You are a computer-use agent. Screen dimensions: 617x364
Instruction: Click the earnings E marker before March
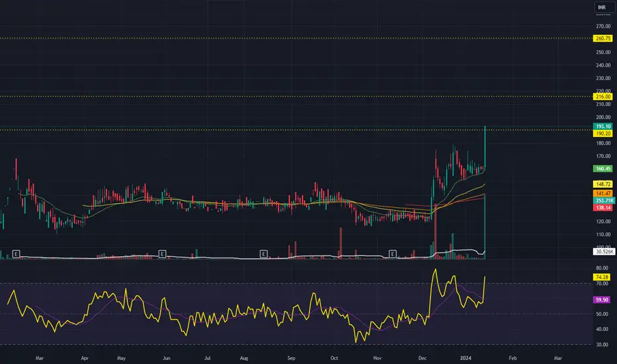16,254
